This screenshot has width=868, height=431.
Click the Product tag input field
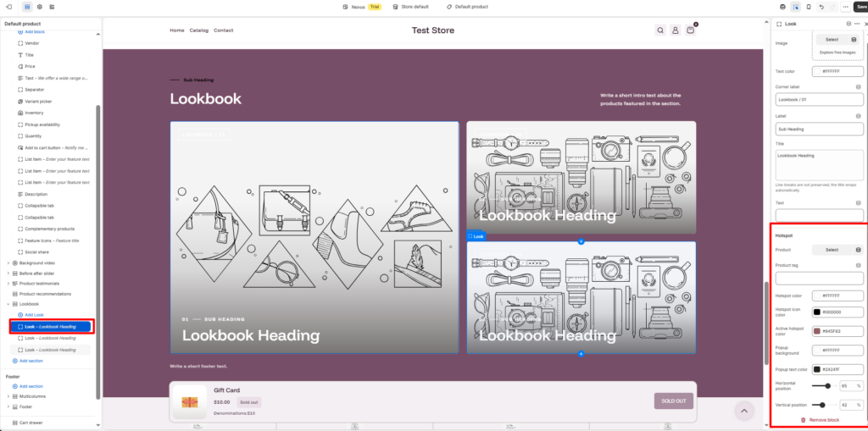coord(820,279)
